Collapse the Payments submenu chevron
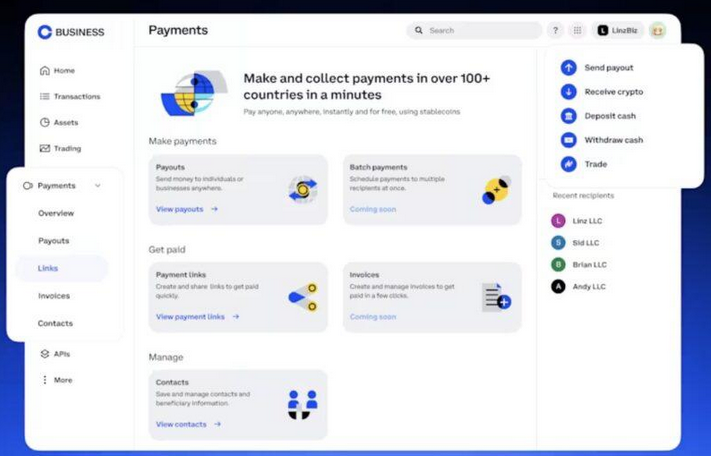The image size is (711, 456). (x=97, y=185)
